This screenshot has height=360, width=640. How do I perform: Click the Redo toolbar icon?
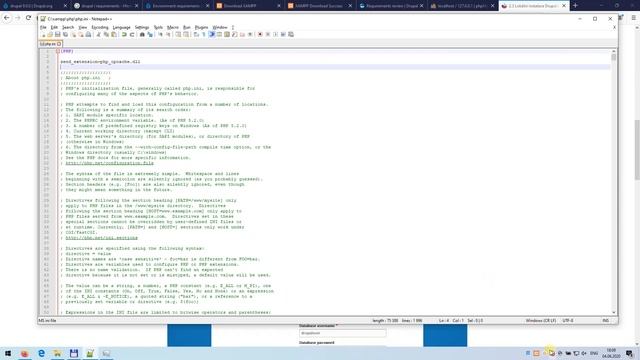point(132,35)
